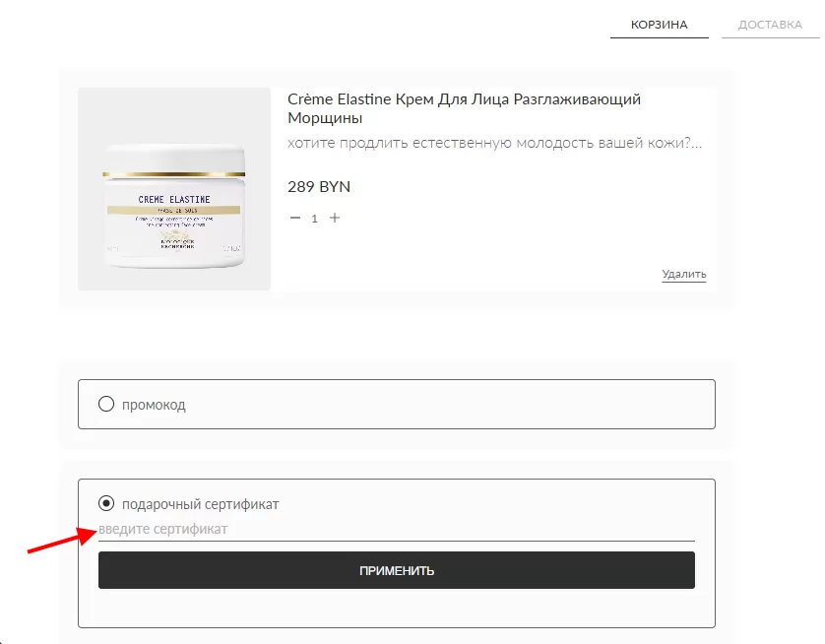The width and height of the screenshot is (825, 644).
Task: Select the промокод radio button
Action: [106, 404]
